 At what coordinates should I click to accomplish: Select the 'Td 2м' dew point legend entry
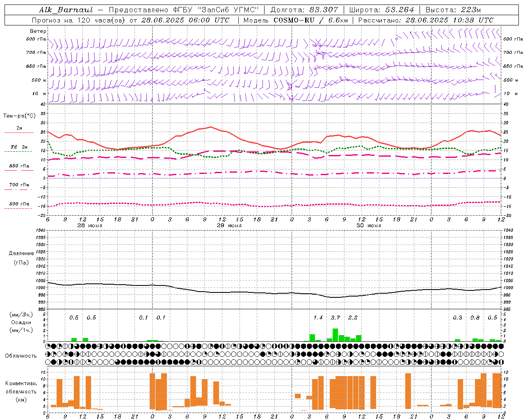point(19,147)
